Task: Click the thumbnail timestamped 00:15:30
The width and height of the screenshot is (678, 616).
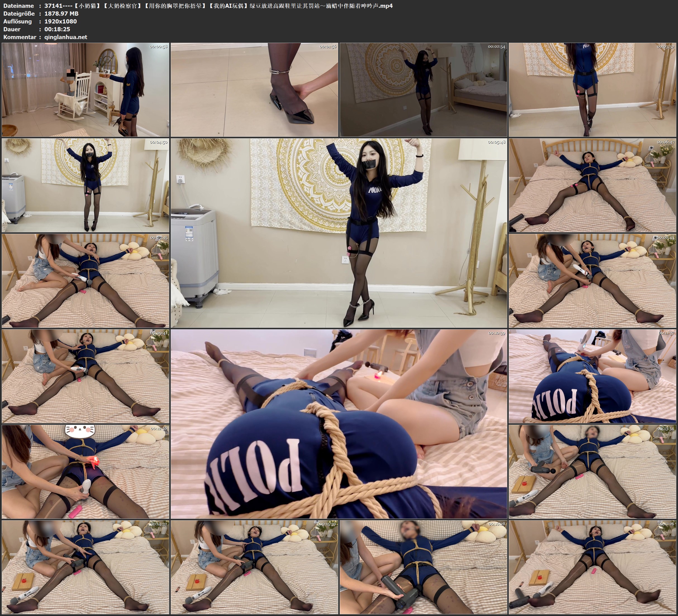Action: (254, 567)
